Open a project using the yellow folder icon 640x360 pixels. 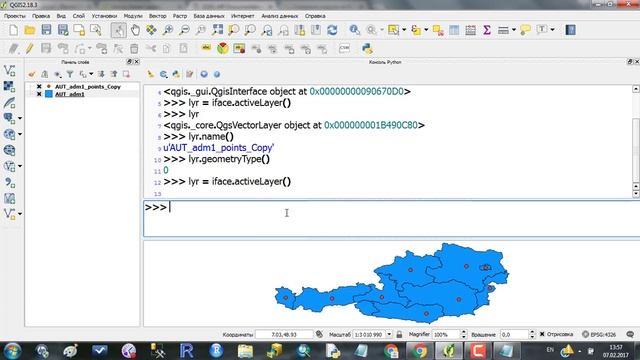[30, 30]
